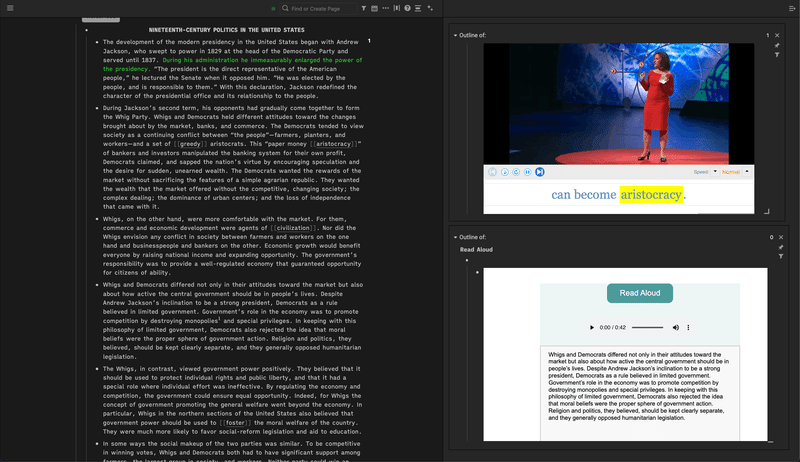The image size is (800, 462).
Task: Mute the audio player volume
Action: coord(676,327)
